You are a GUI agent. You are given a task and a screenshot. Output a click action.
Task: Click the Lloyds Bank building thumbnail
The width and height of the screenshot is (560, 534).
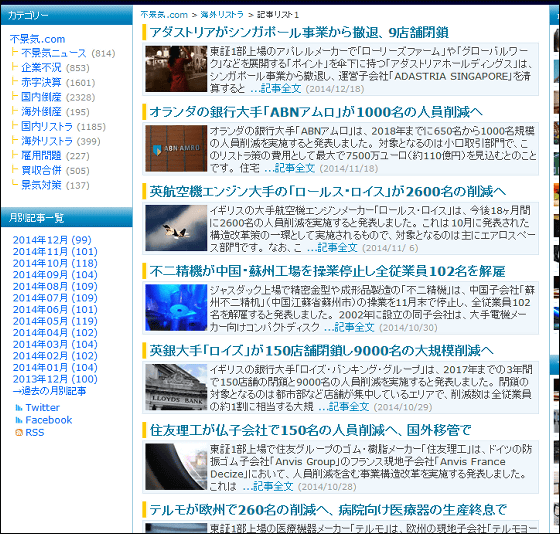176,387
